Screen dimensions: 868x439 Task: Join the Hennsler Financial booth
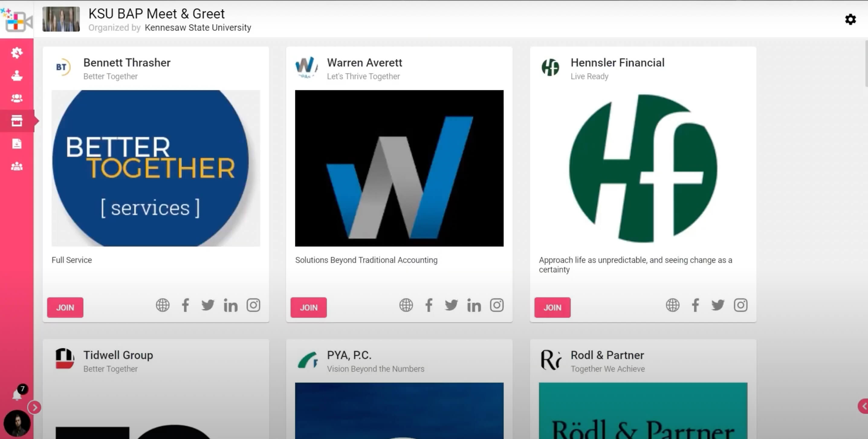(x=552, y=307)
